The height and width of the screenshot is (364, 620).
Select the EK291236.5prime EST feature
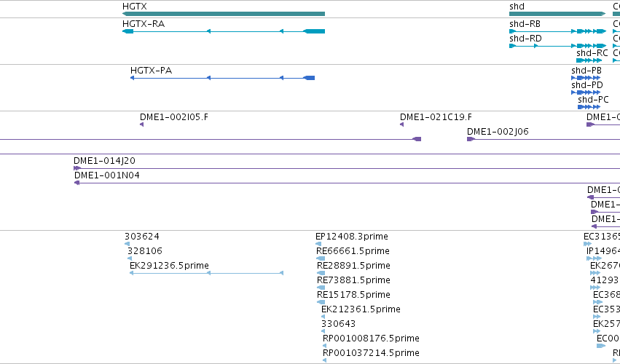click(x=206, y=273)
